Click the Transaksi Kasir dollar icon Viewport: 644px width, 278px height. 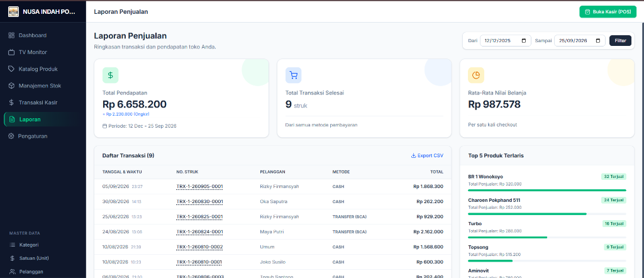11,103
